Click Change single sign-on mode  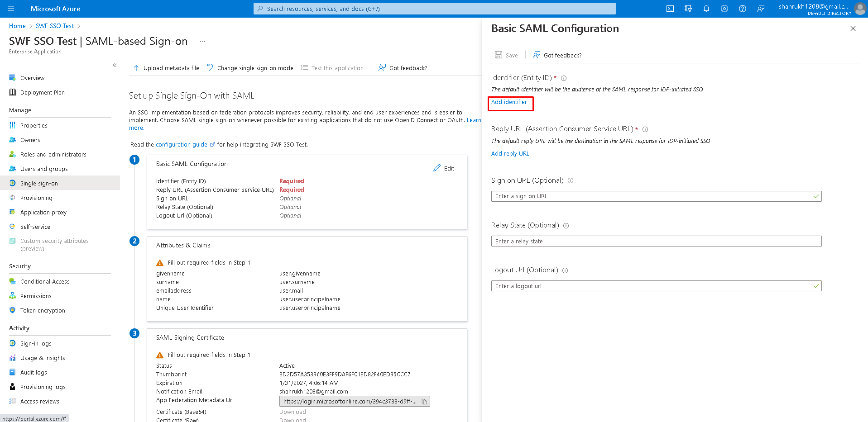pyautogui.click(x=250, y=68)
